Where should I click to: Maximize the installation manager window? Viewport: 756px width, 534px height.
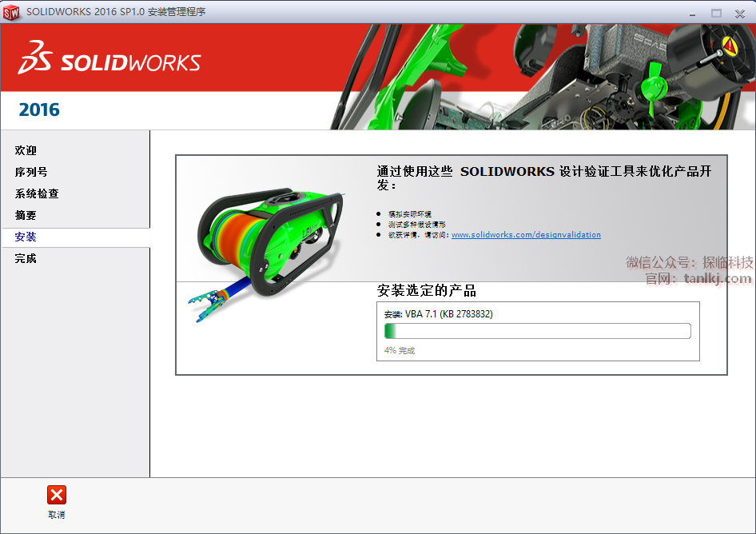(716, 12)
